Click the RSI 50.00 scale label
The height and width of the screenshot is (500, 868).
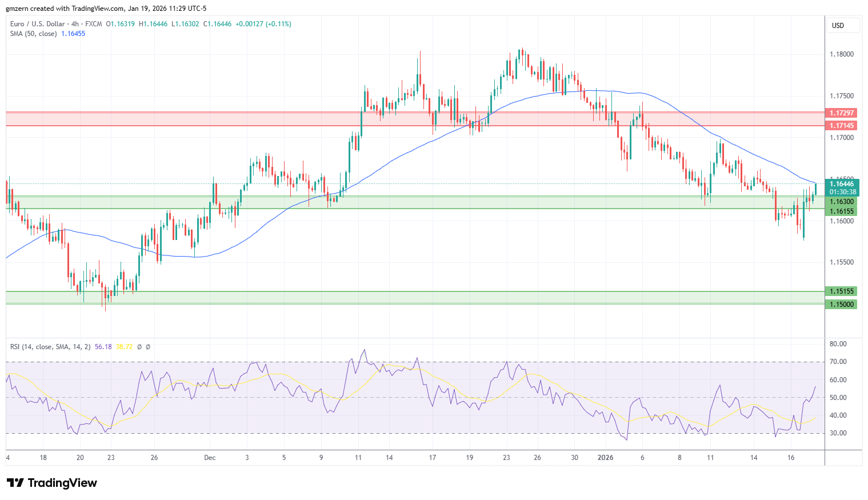tap(838, 398)
